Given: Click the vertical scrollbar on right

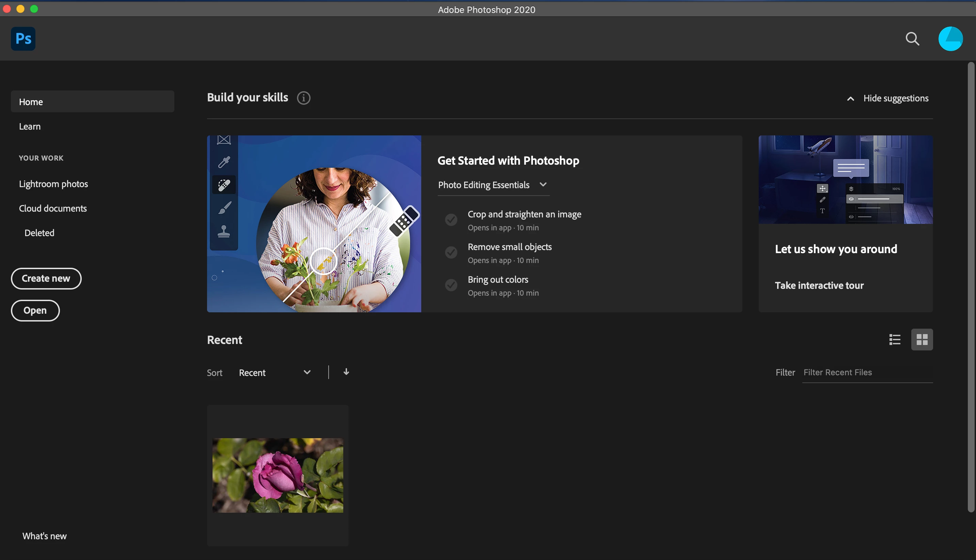Looking at the screenshot, I should [x=971, y=286].
